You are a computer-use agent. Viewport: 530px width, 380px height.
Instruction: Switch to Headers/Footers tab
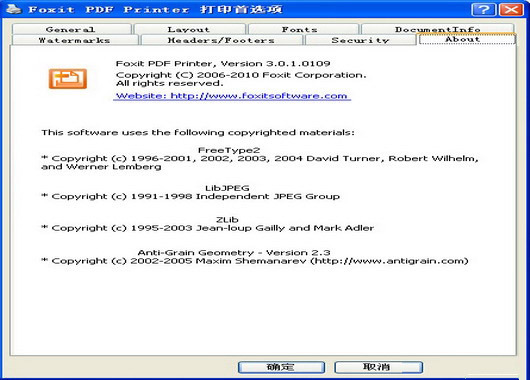click(x=221, y=40)
